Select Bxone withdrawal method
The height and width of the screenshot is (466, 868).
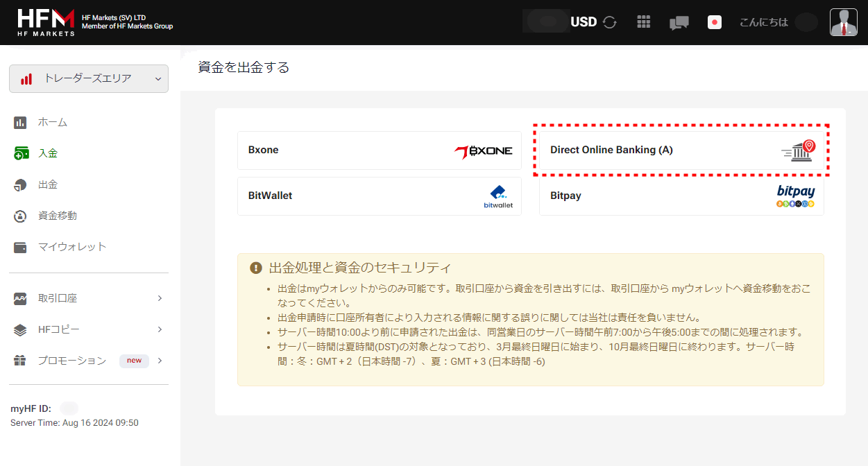[x=380, y=150]
